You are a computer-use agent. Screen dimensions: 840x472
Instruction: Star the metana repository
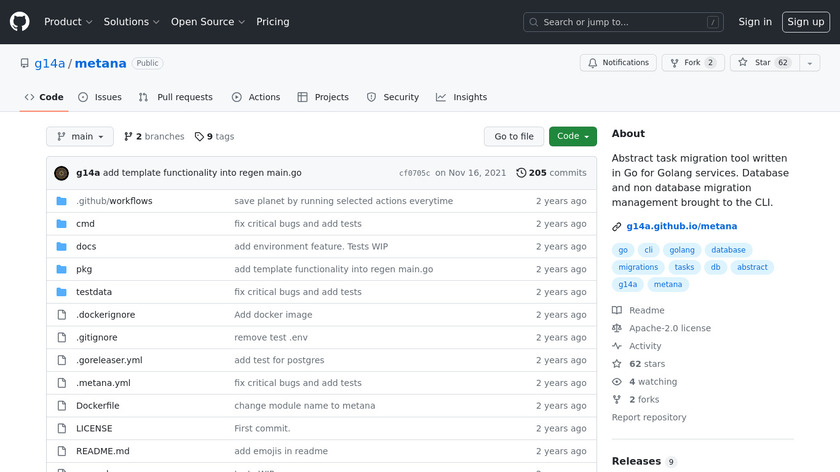click(762, 63)
